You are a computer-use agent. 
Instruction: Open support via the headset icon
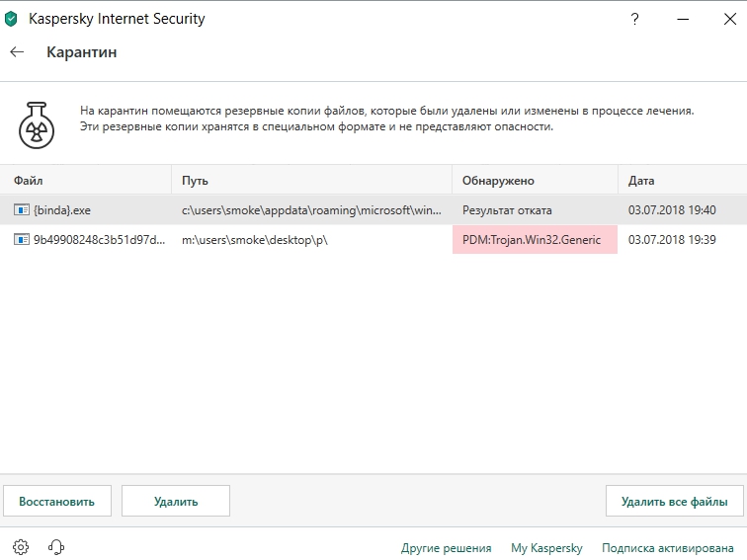(56, 547)
